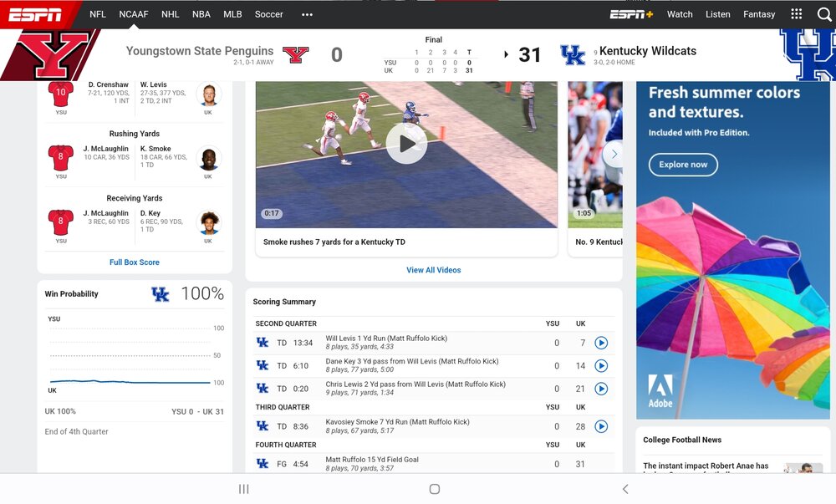Screen dimensions: 836x504
Task: Show next video with carousel arrow
Action: pos(614,154)
